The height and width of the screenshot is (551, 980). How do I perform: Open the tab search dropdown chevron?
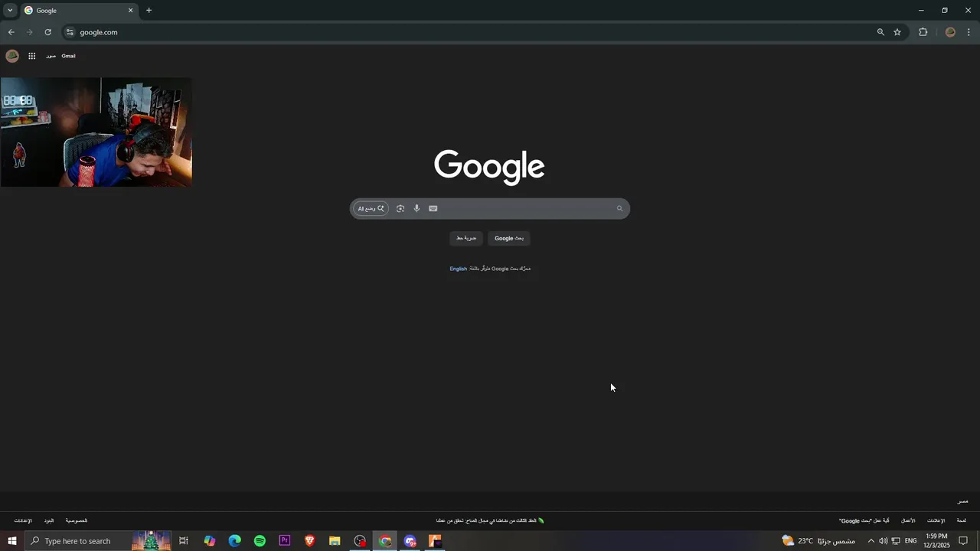[x=10, y=11]
